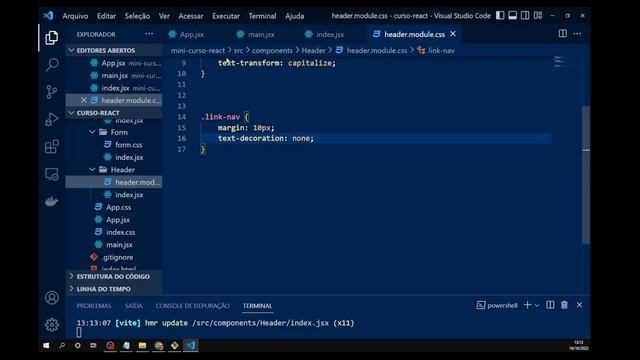Screen dimensions: 640x360
Task: Open the Problemas panel tab
Action: pyautogui.click(x=94, y=306)
